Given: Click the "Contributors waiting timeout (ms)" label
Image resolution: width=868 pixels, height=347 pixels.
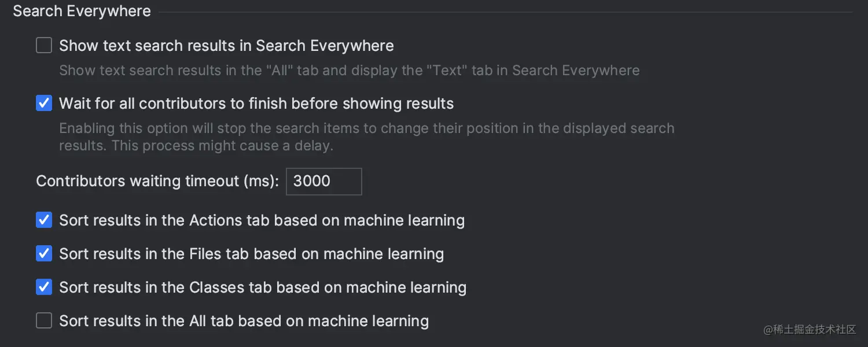Looking at the screenshot, I should coord(157,180).
